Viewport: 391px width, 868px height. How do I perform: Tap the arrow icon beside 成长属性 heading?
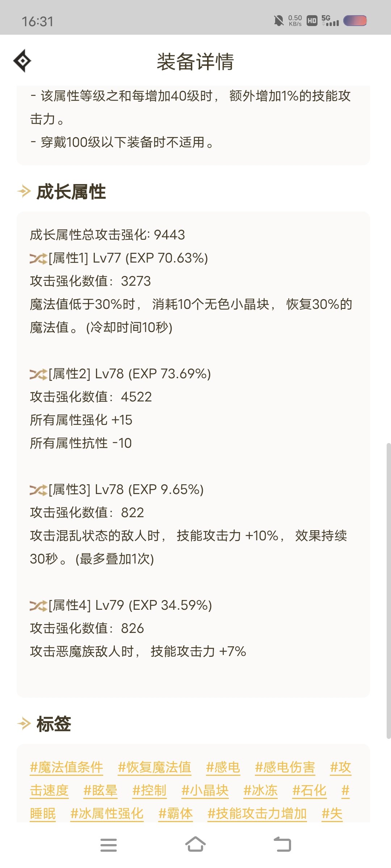point(24,191)
